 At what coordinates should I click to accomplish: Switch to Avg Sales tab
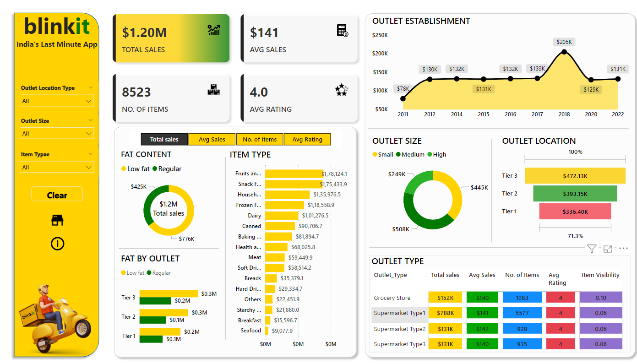pyautogui.click(x=212, y=139)
